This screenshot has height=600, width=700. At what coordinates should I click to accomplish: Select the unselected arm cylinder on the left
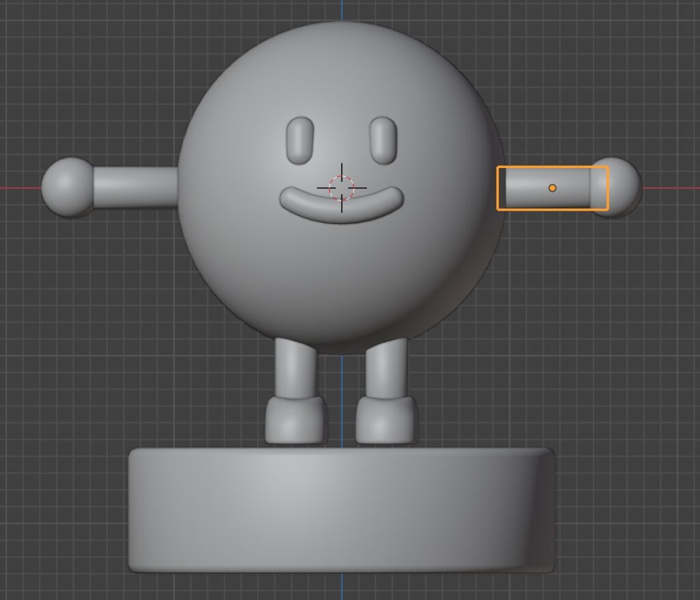(x=135, y=187)
